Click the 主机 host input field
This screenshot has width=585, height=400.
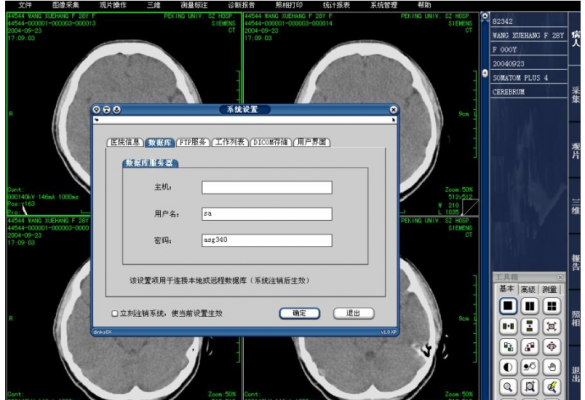tap(267, 187)
